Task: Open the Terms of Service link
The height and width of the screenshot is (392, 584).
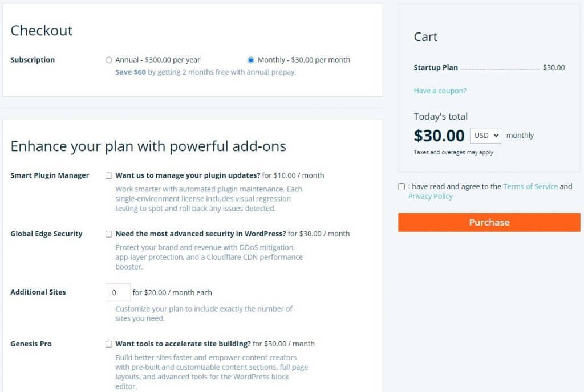Action: [x=530, y=186]
